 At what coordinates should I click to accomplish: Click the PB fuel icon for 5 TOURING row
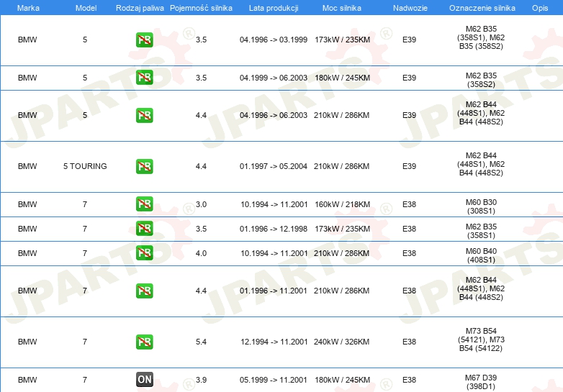144,166
